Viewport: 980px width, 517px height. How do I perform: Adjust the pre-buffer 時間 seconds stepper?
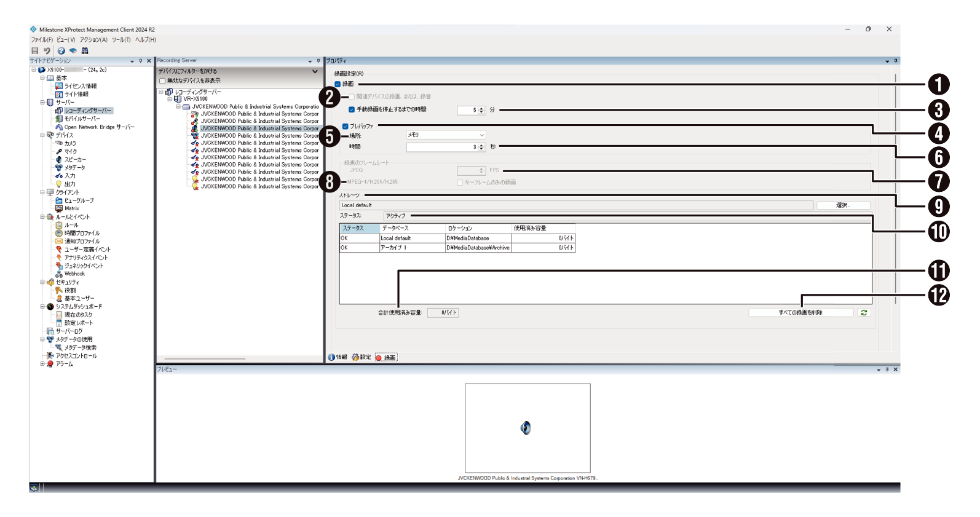(482, 148)
